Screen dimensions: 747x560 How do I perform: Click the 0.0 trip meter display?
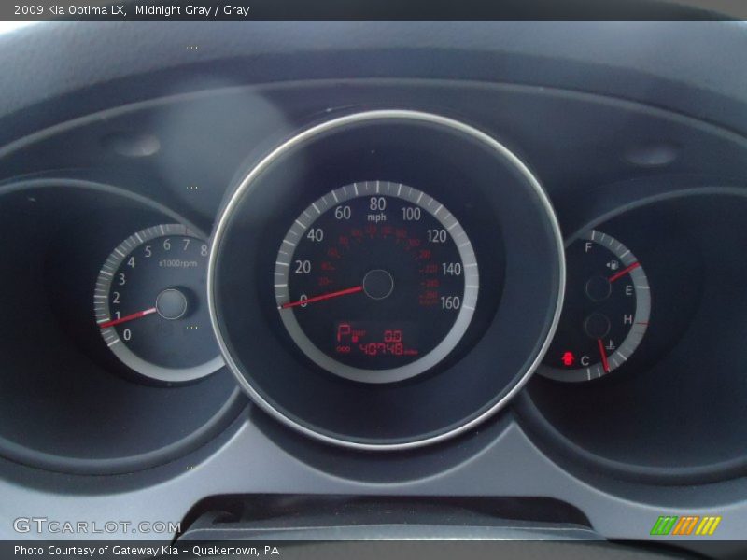click(391, 336)
